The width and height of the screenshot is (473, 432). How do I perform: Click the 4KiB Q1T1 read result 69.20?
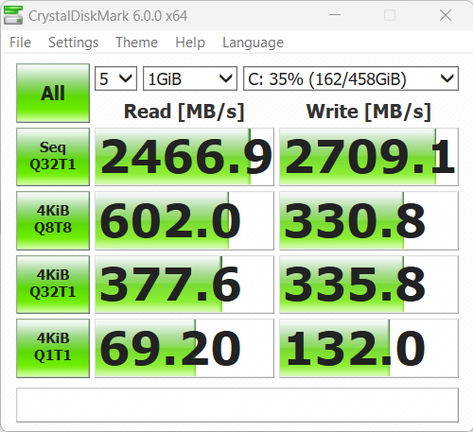click(x=184, y=348)
